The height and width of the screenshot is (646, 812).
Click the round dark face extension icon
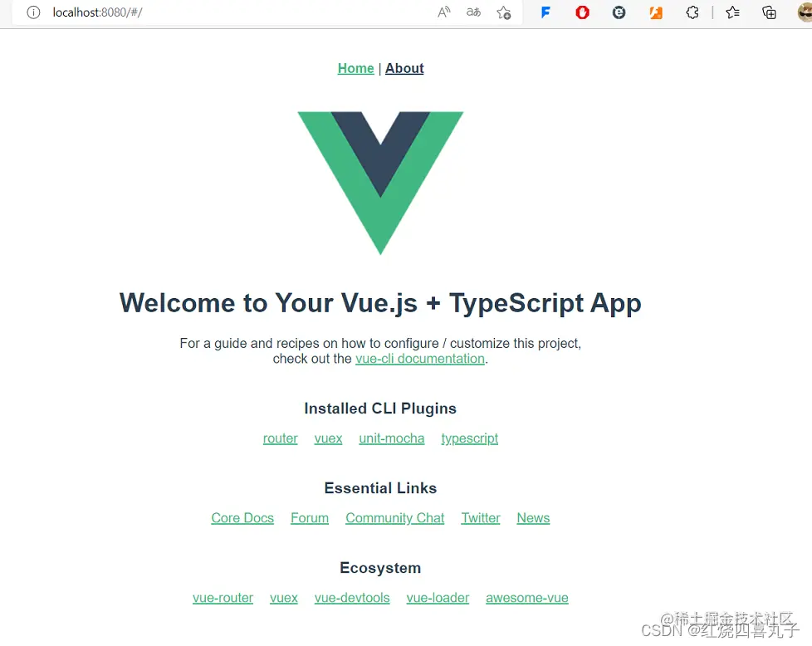click(619, 12)
